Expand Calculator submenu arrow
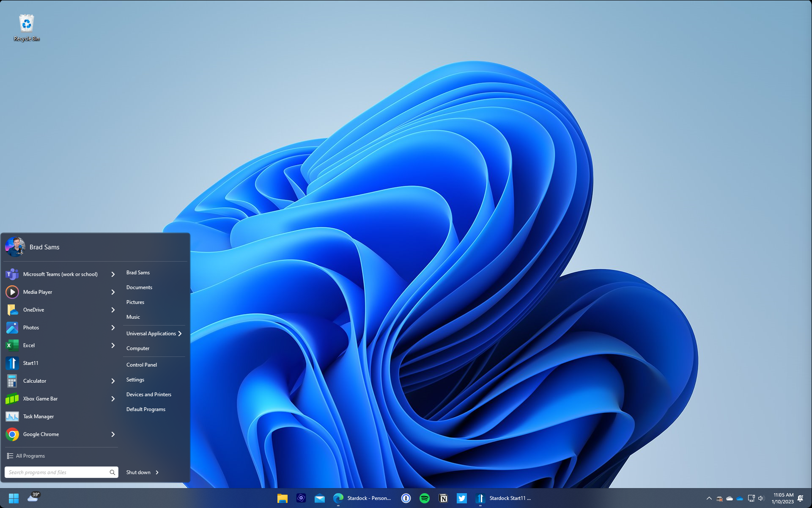Image resolution: width=812 pixels, height=508 pixels. tap(112, 381)
